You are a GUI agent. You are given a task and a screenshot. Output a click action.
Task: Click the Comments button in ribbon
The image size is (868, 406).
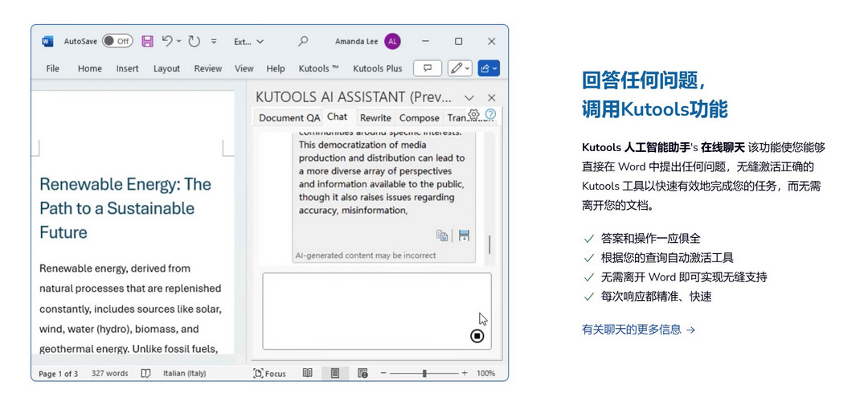coord(428,68)
